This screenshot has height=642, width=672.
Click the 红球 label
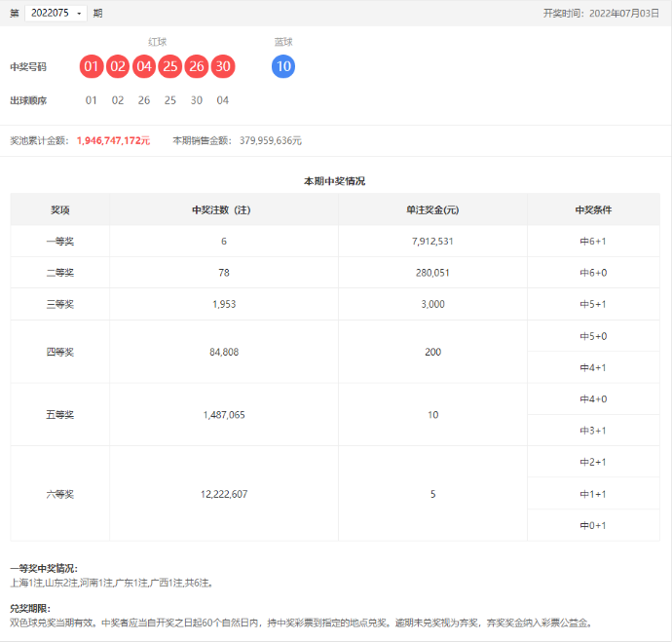point(157,42)
